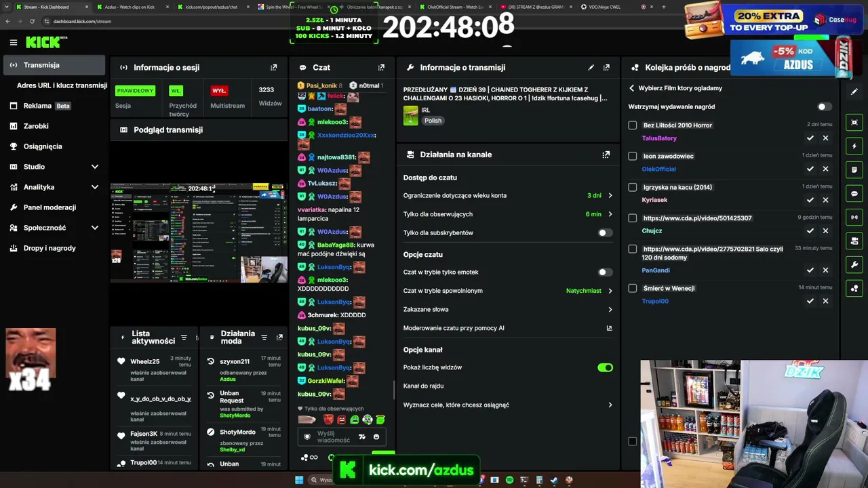Viewport: 868px width, 488px height.
Task: Toggle the chat bubble widget in right sidebar
Action: [854, 194]
